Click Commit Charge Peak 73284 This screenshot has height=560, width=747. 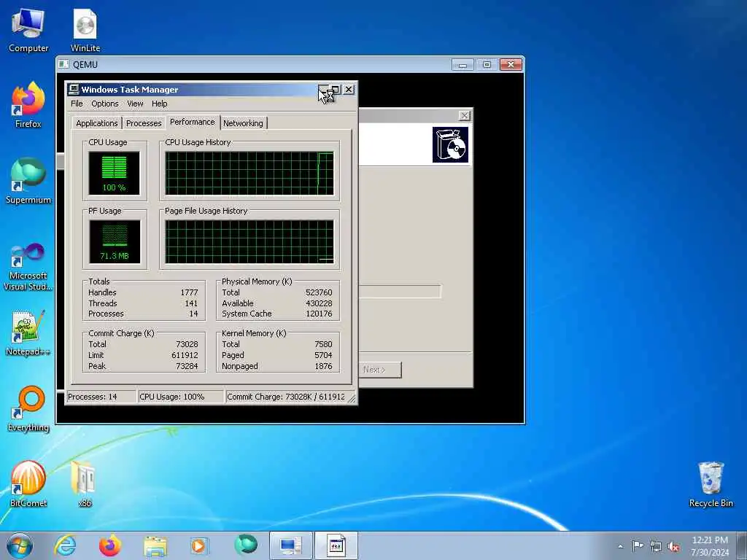pos(187,366)
